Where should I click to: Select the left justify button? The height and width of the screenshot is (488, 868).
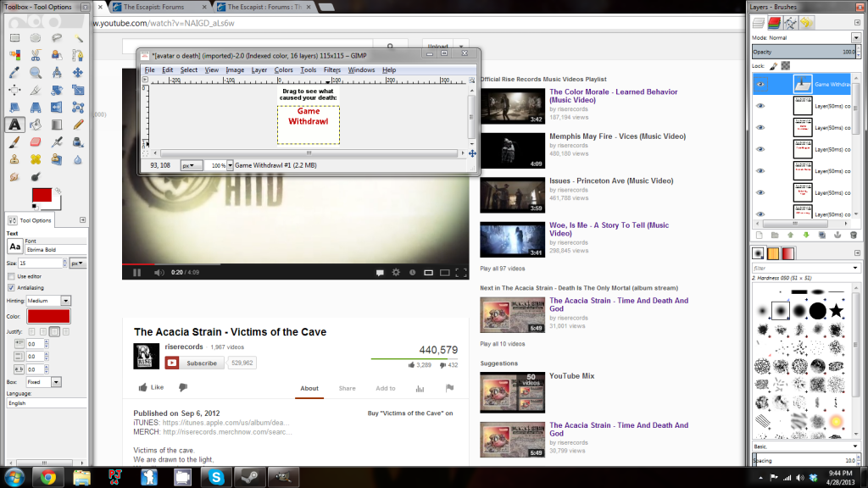coord(31,331)
